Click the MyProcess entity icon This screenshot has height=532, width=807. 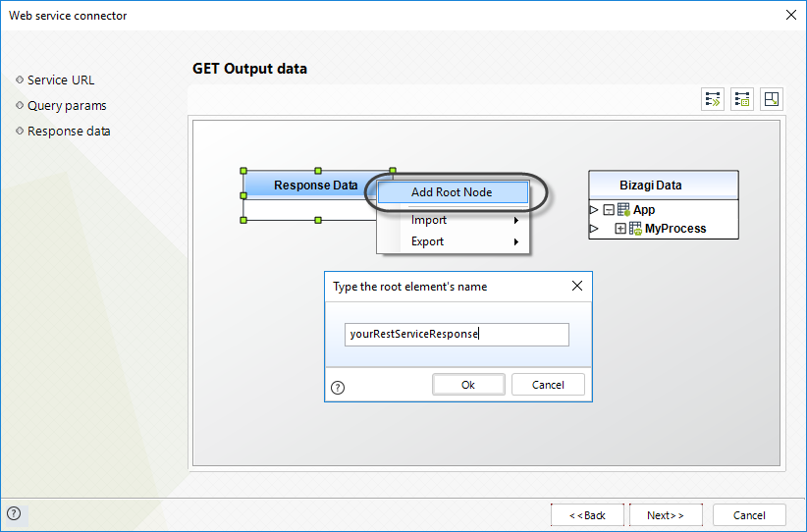(635, 229)
